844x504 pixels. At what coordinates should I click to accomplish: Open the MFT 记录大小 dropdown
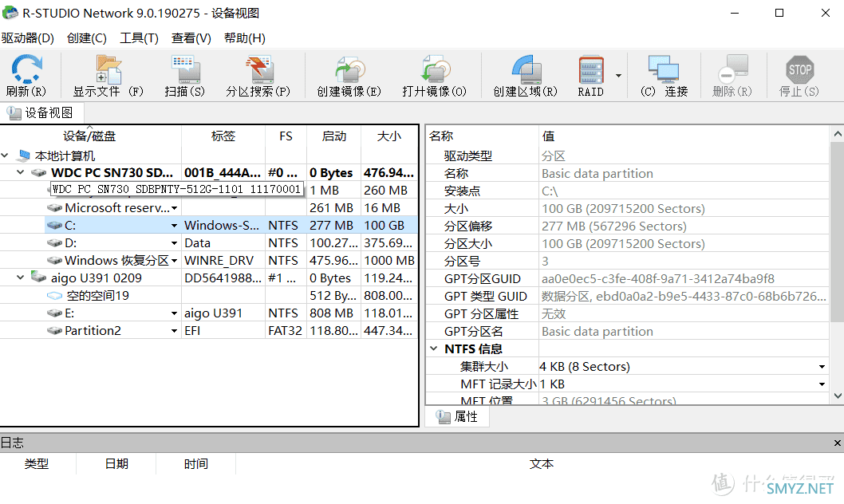click(822, 384)
